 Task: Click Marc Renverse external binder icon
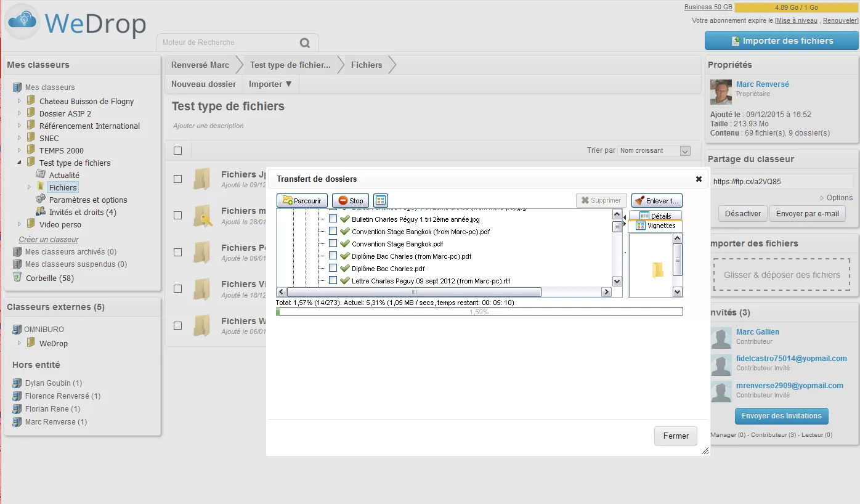pyautogui.click(x=17, y=421)
